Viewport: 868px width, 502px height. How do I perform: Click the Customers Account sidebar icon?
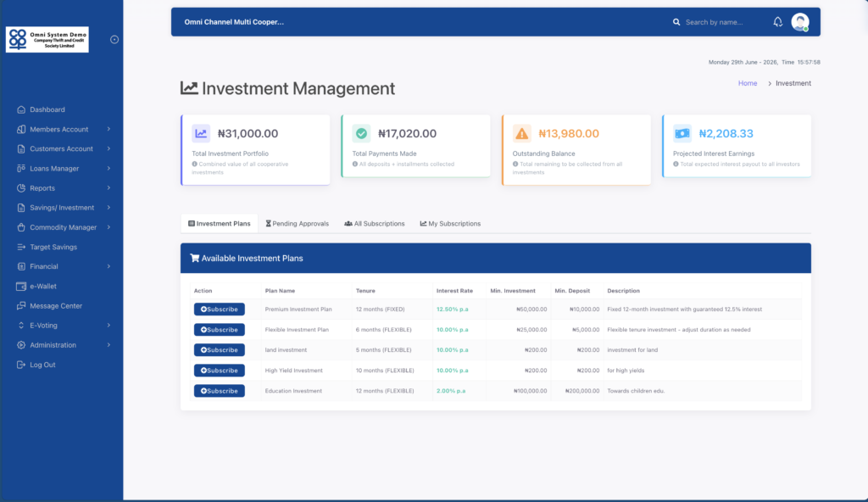click(x=21, y=149)
